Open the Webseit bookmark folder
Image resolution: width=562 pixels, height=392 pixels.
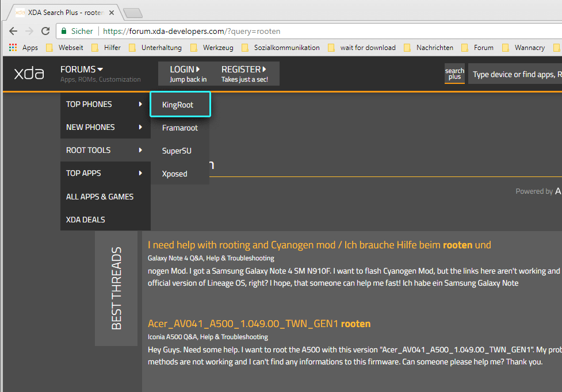tap(65, 48)
